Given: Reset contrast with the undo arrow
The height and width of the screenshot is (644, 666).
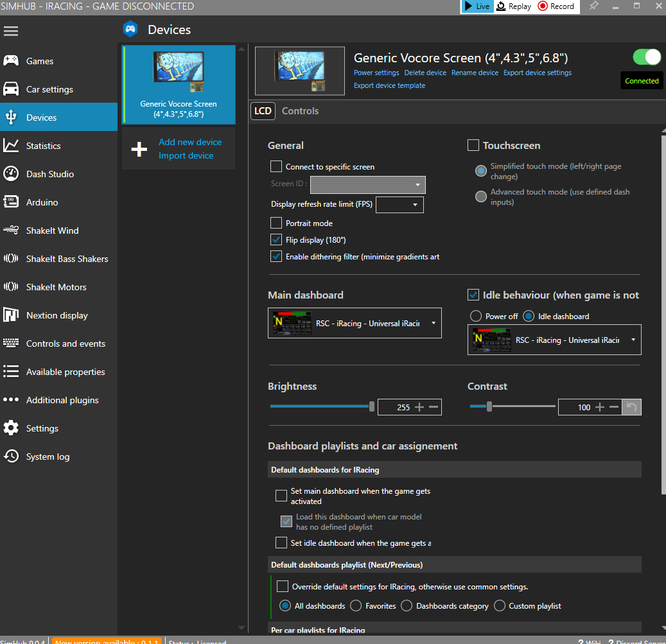Looking at the screenshot, I should tap(631, 407).
